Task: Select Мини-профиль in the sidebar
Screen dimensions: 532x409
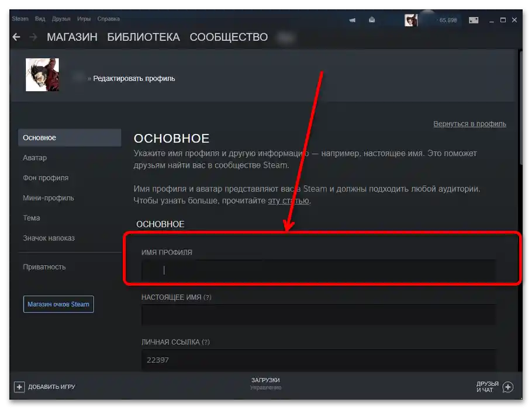Action: point(49,198)
